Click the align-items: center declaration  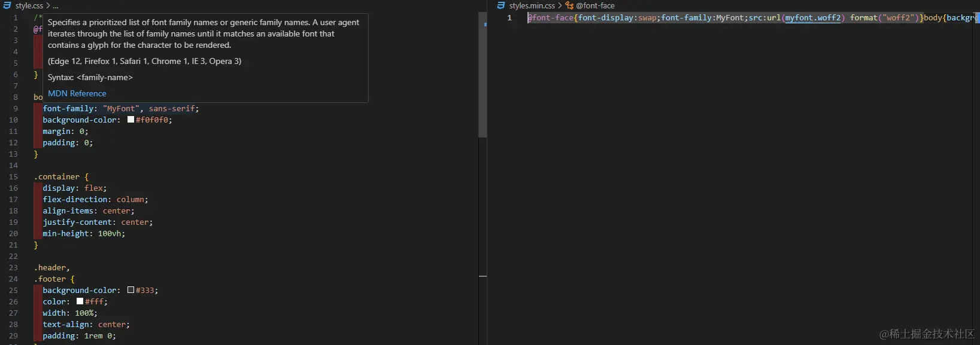(x=89, y=210)
